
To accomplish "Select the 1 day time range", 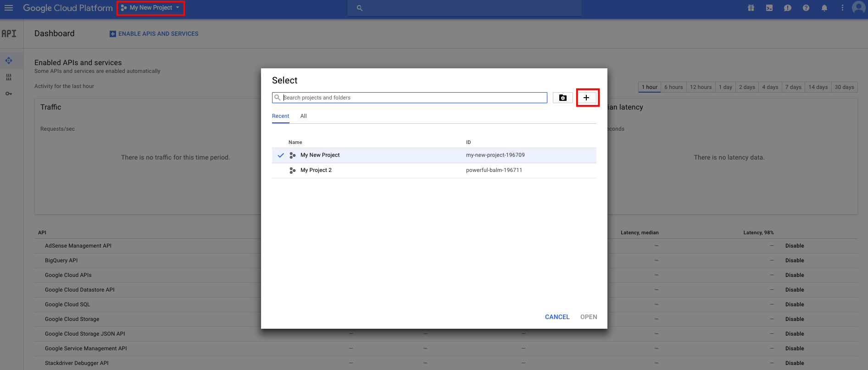I will [725, 87].
